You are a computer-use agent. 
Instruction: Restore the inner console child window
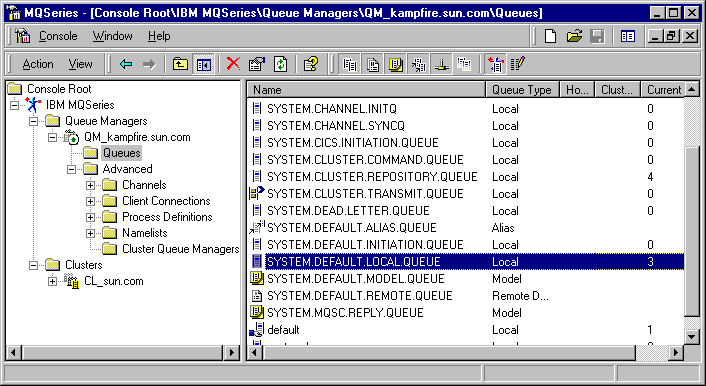pos(671,36)
